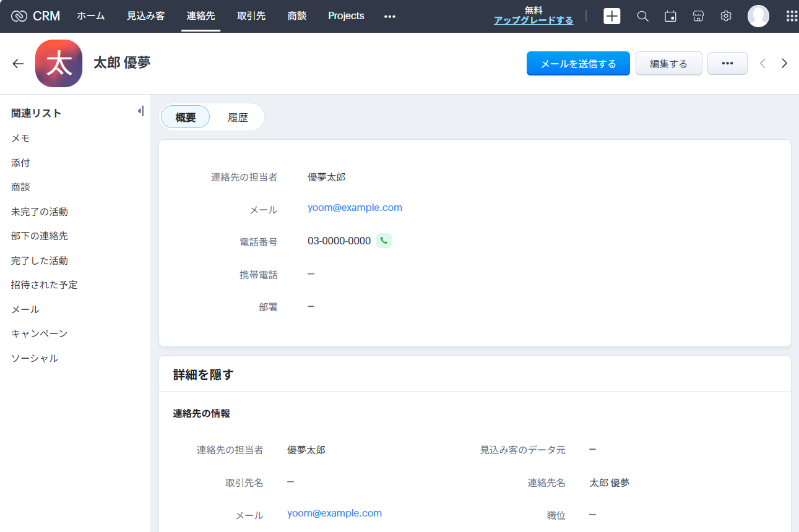Open the 取引先 module tab

251,16
